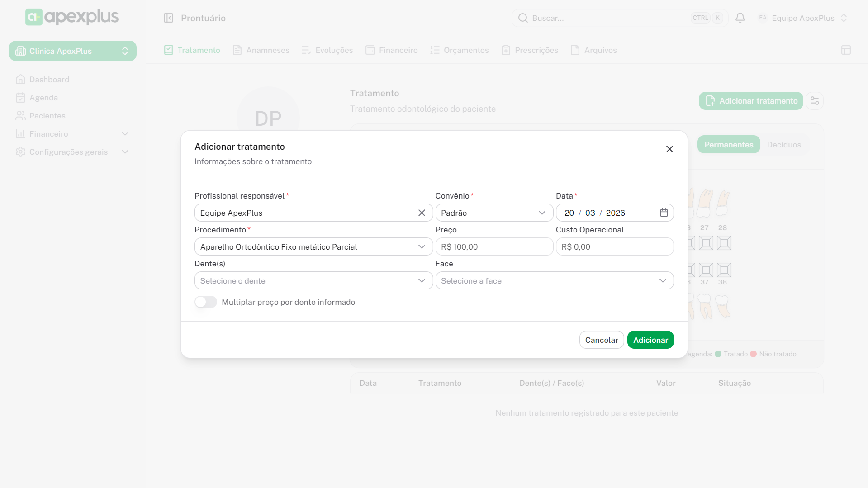
Task: Clear the Profissional responsável selection
Action: (x=422, y=213)
